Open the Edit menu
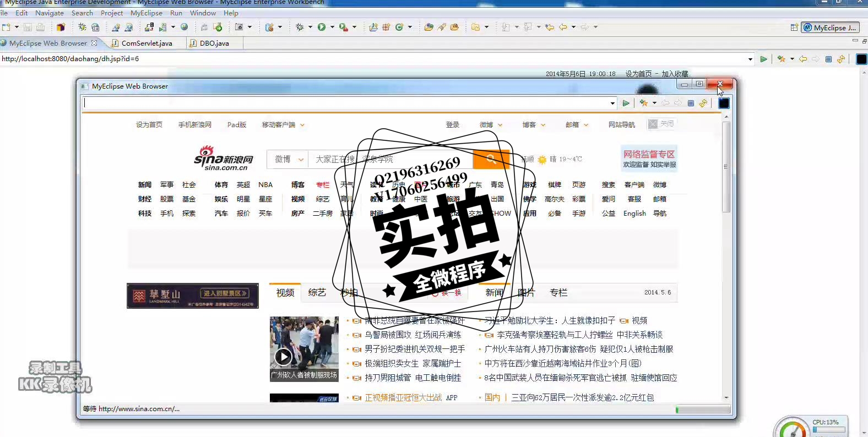This screenshot has height=437, width=868. click(21, 13)
